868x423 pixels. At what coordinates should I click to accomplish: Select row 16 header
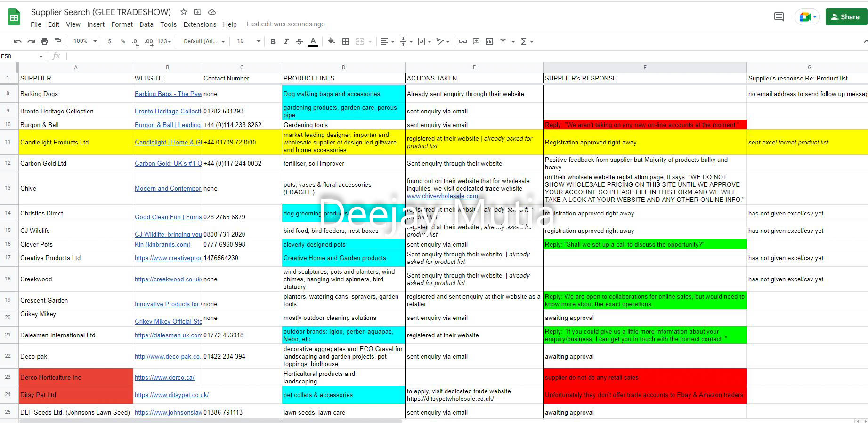point(8,244)
